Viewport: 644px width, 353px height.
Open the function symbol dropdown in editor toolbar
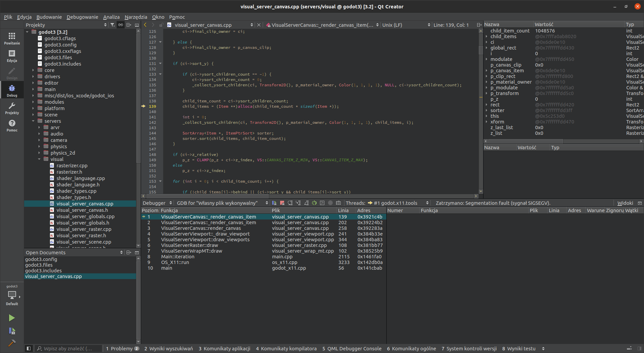322,25
